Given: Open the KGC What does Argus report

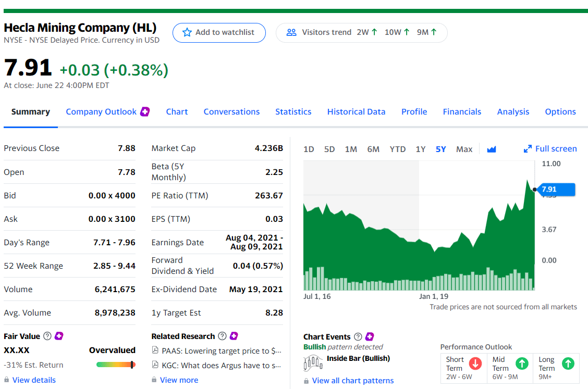Looking at the screenshot, I should click(221, 366).
